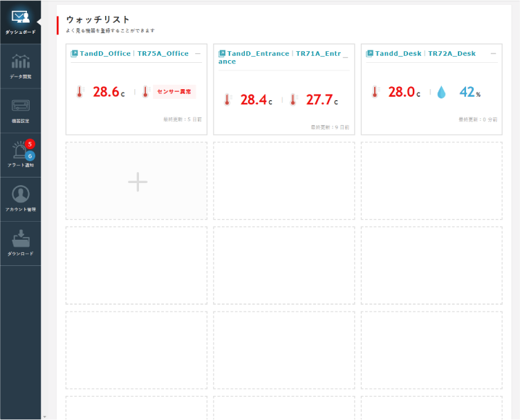Image resolution: width=520 pixels, height=420 pixels.
Task: Click the humidity droplet icon on Tandd_Desk
Action: tap(441, 92)
